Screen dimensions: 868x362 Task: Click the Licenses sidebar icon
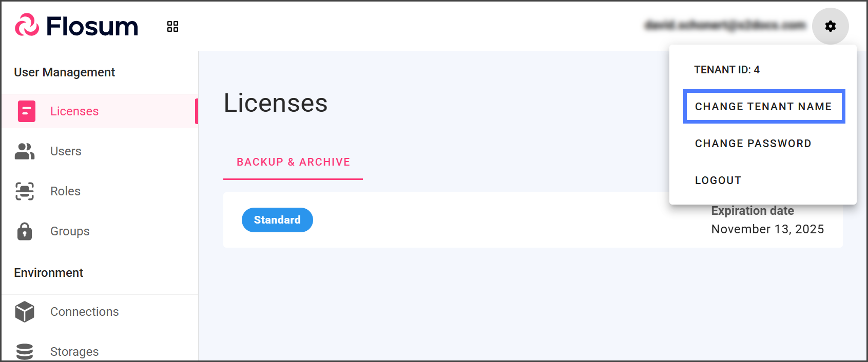(x=27, y=111)
